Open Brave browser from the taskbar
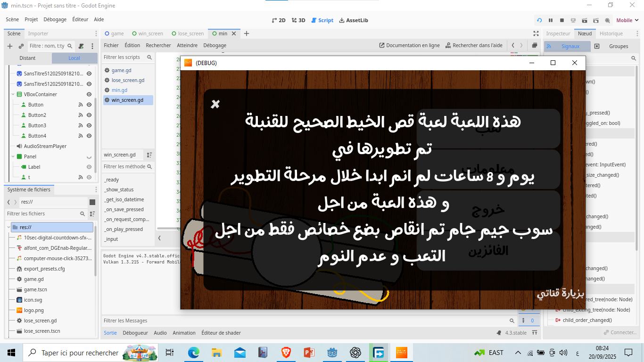The image size is (644, 362). click(x=286, y=353)
